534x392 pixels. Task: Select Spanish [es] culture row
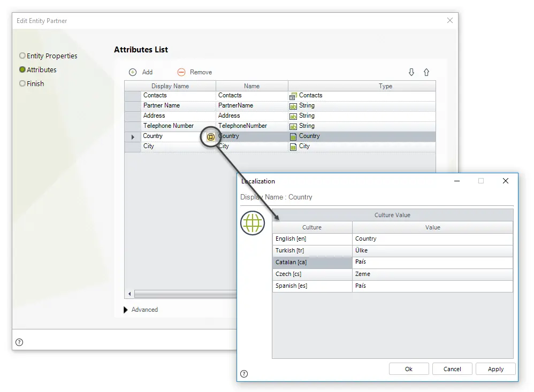tap(312, 286)
